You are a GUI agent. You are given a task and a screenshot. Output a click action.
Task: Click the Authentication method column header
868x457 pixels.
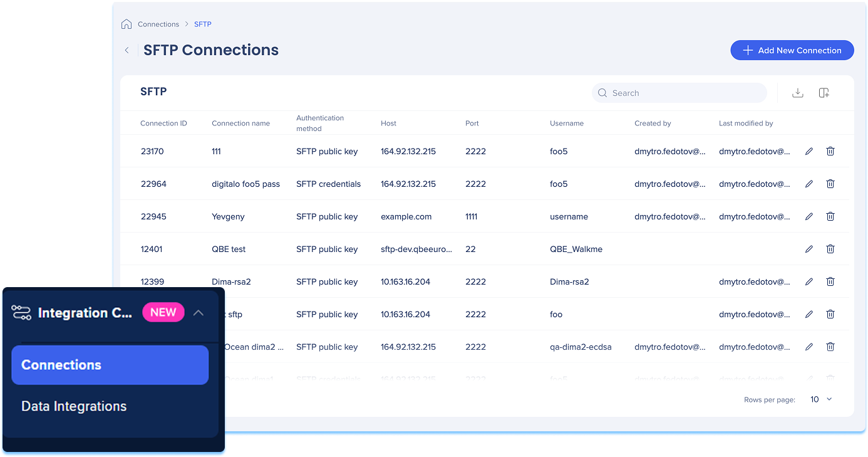320,123
